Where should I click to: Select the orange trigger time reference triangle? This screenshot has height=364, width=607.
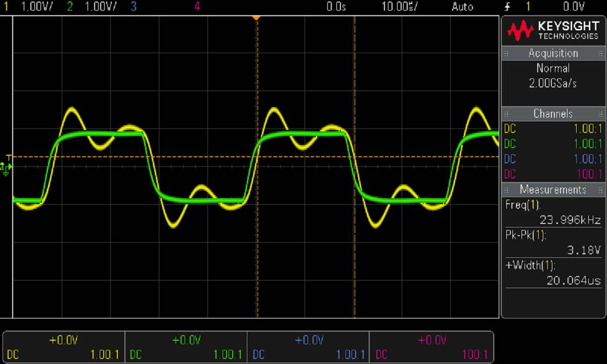pos(256,18)
